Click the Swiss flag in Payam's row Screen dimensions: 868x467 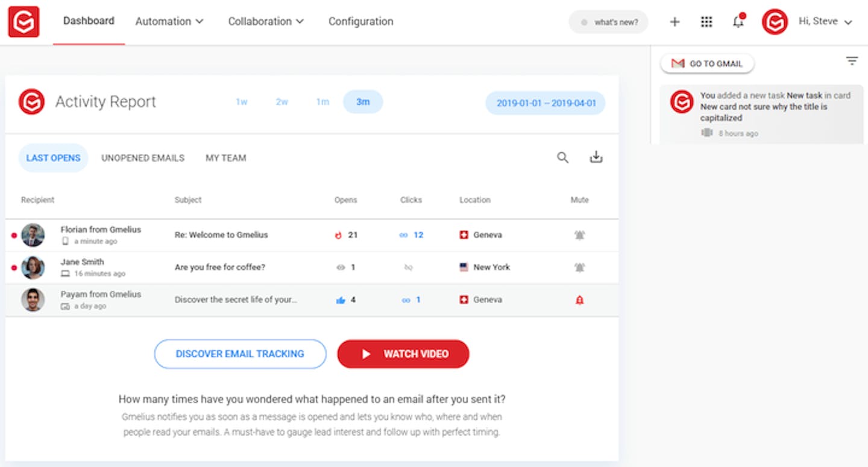tap(464, 300)
